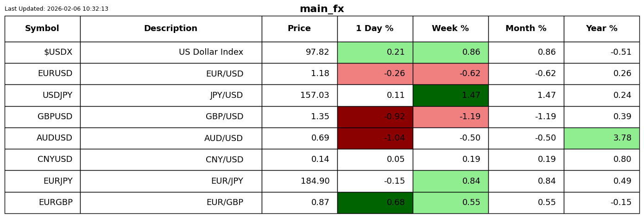Click the CNYUSD Year % value 0.80
Viewport: 644px width, 218px height.
point(622,160)
